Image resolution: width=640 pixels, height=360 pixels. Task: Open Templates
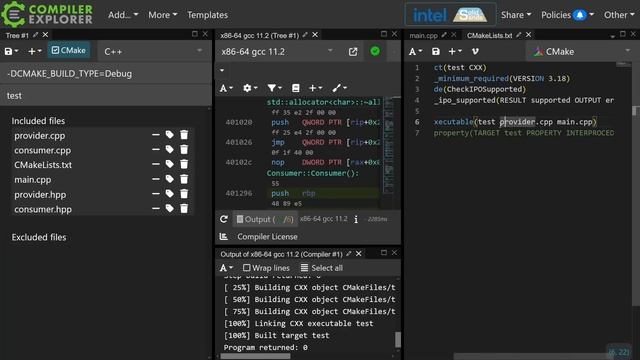tap(207, 15)
